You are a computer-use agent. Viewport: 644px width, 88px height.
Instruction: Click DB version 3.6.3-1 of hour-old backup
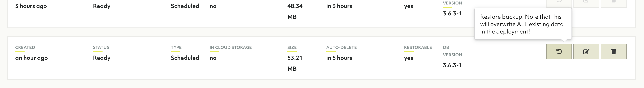[x=452, y=65]
